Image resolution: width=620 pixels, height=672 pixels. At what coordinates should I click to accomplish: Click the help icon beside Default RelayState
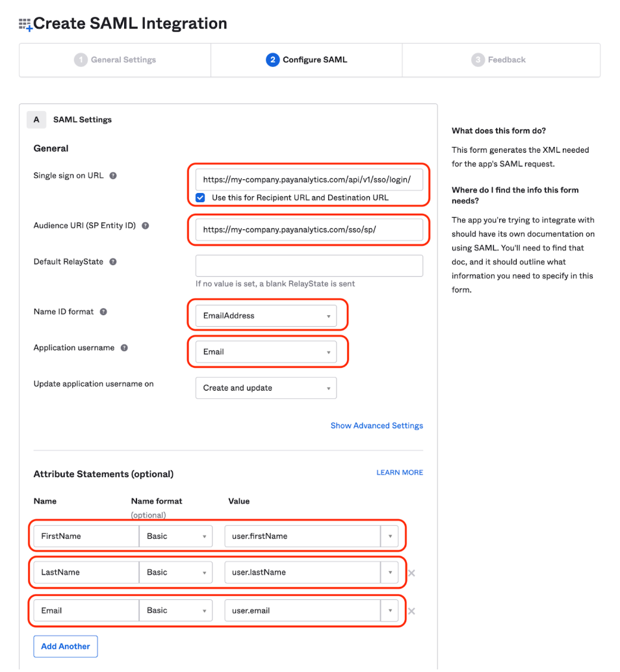tap(113, 262)
